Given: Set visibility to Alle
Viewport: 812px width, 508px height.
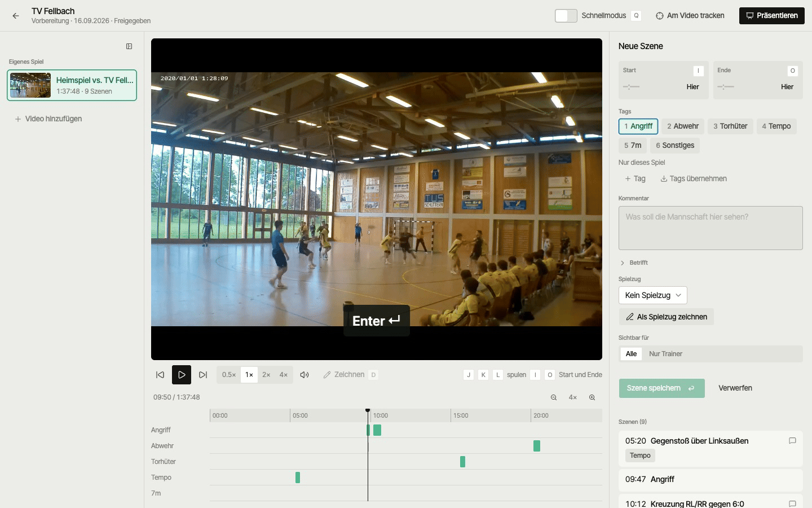Looking at the screenshot, I should [x=631, y=354].
